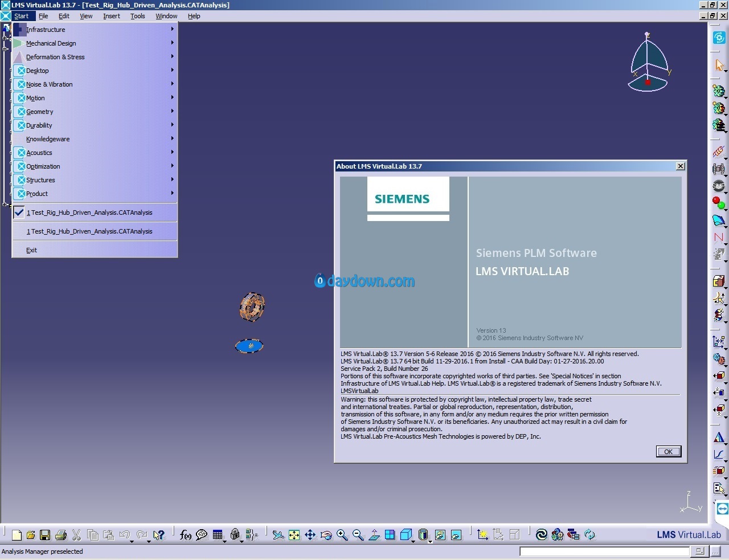
Task: Expand the Durability submenu arrow
Action: (172, 124)
